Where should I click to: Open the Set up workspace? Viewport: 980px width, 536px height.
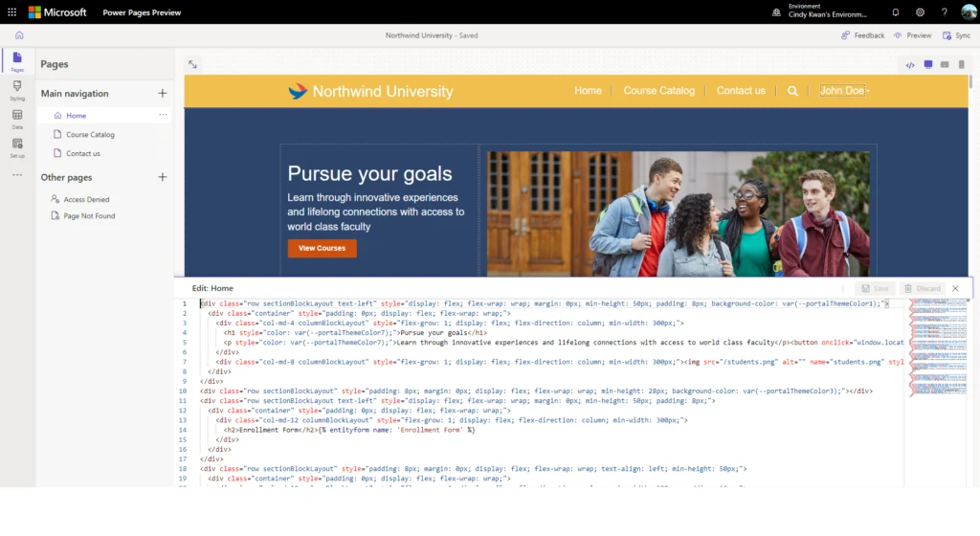(x=17, y=147)
